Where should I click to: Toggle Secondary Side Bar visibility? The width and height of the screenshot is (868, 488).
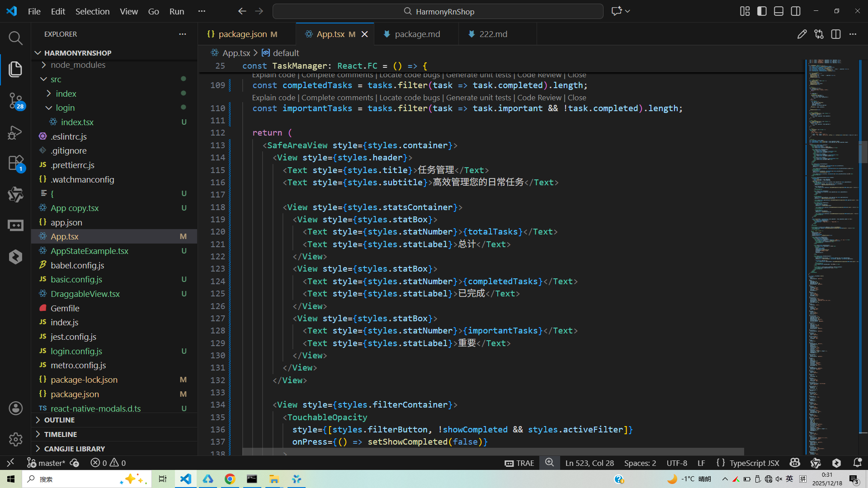796,11
